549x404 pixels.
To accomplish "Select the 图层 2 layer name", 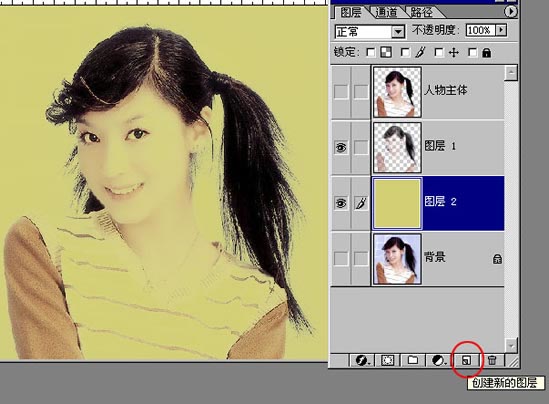I will (440, 201).
